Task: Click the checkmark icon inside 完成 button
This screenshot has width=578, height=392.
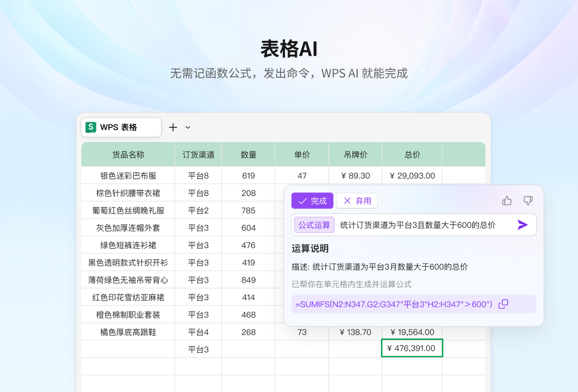Action: pyautogui.click(x=303, y=201)
